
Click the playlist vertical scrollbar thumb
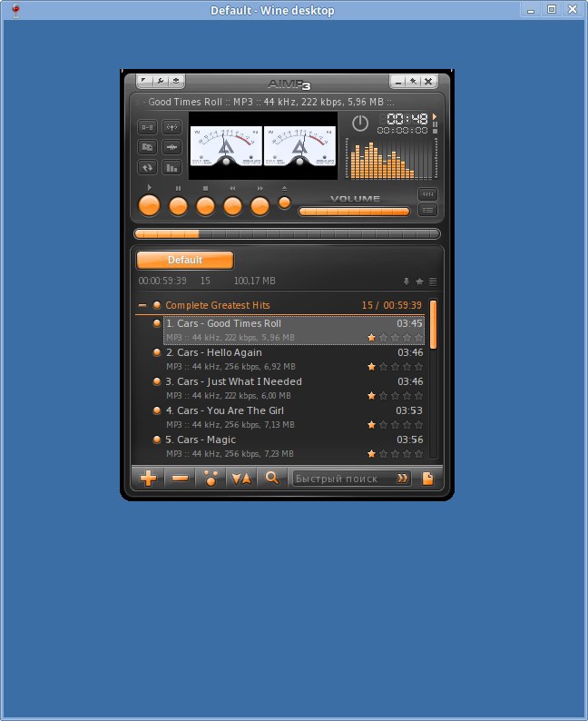coord(433,324)
